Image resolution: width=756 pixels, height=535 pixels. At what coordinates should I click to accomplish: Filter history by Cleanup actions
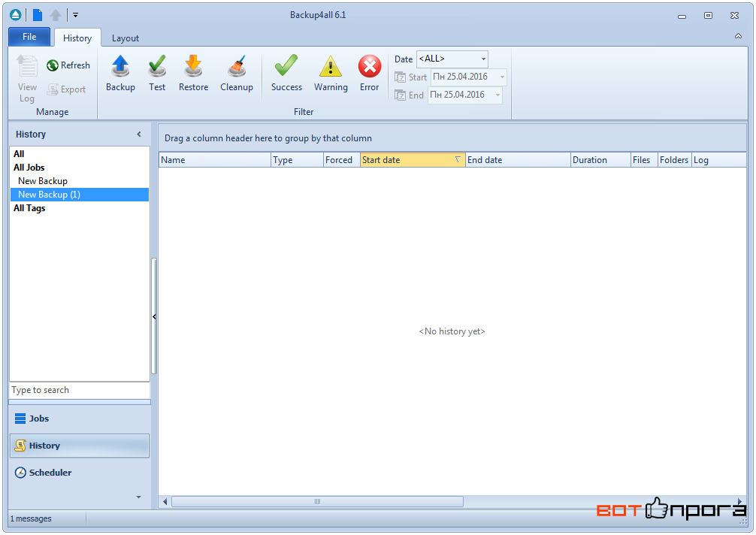pyautogui.click(x=237, y=73)
